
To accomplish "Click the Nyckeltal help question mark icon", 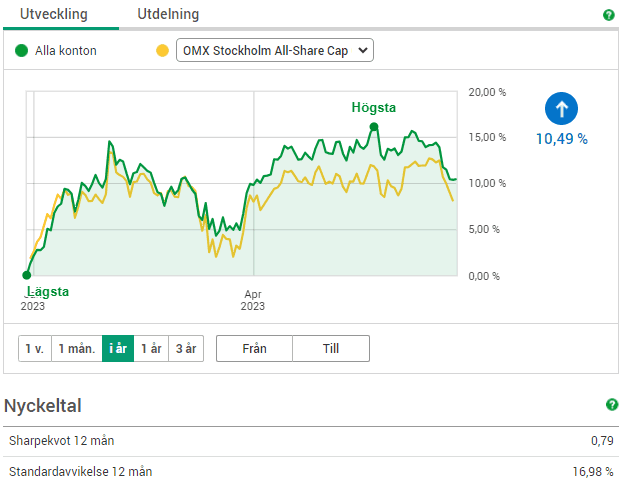I will click(611, 405).
